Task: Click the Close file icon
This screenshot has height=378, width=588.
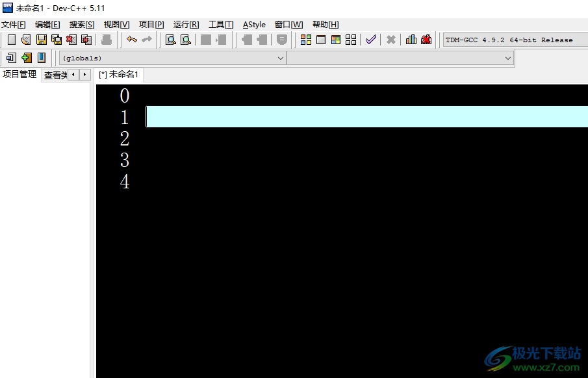Action: tap(71, 40)
